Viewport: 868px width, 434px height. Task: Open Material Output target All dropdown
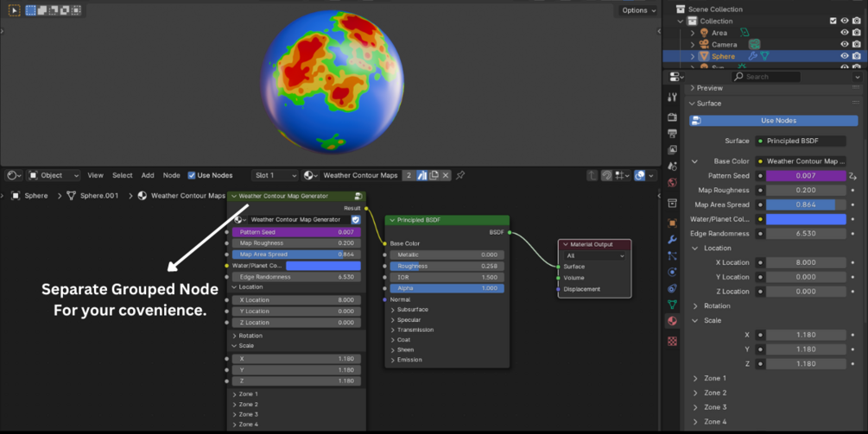click(594, 256)
